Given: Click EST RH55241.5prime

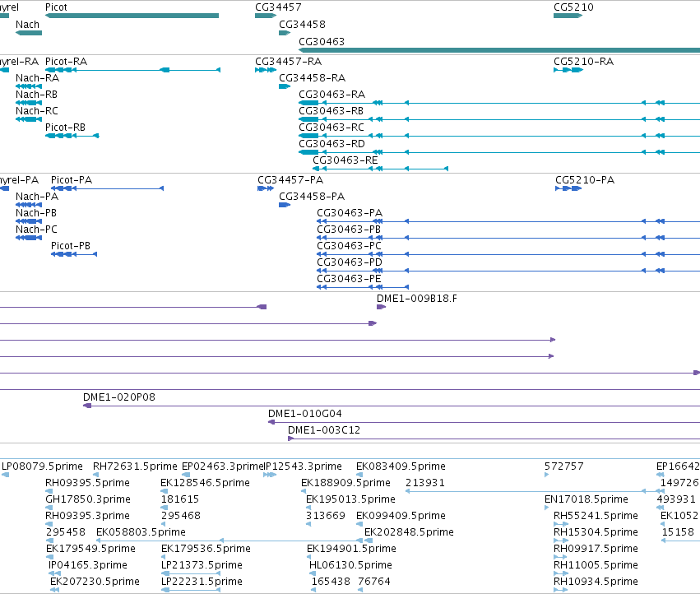Looking at the screenshot, I should click(x=561, y=524).
